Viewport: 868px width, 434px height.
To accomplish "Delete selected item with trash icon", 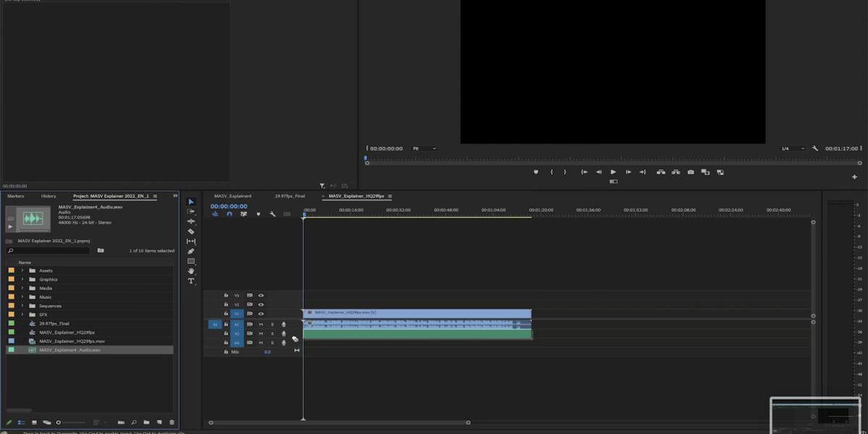I will tap(171, 422).
